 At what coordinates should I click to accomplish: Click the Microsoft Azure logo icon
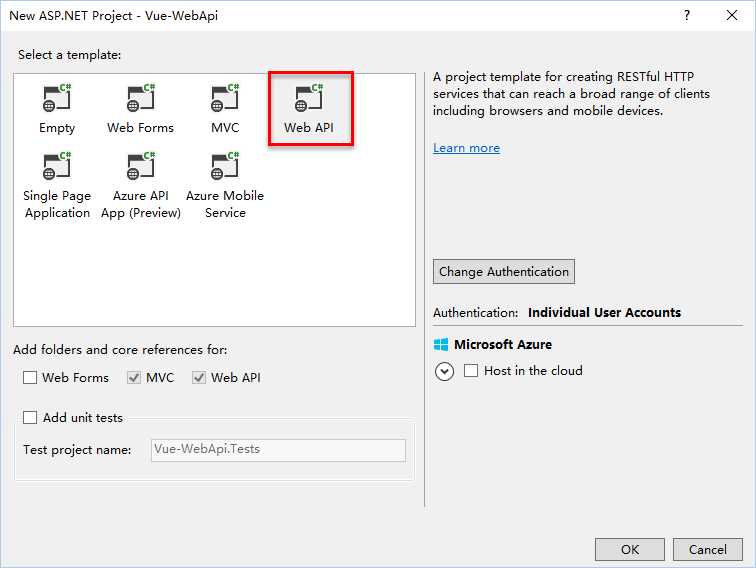(x=441, y=344)
